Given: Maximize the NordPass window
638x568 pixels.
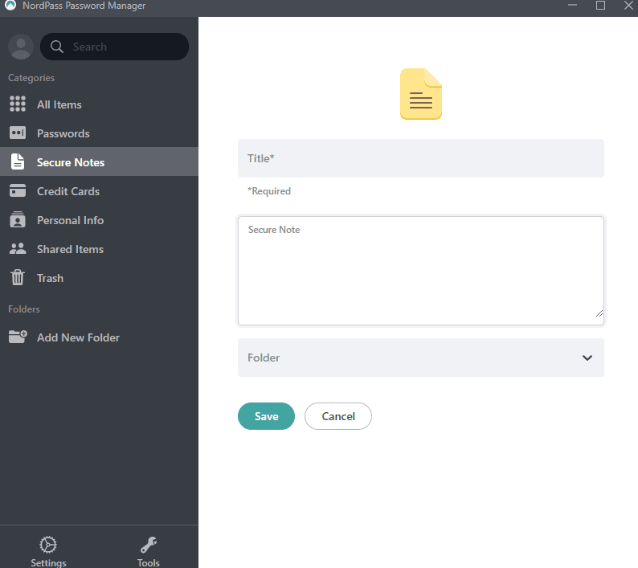Looking at the screenshot, I should [x=600, y=5].
